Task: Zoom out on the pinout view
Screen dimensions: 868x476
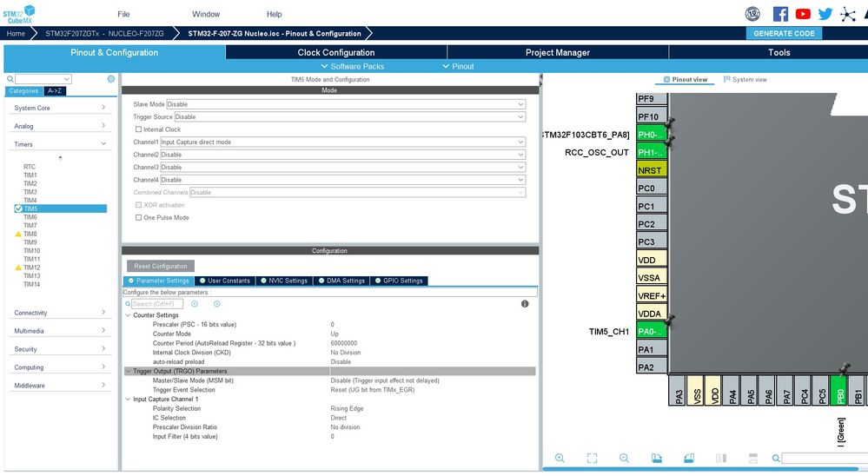Action: click(x=624, y=458)
